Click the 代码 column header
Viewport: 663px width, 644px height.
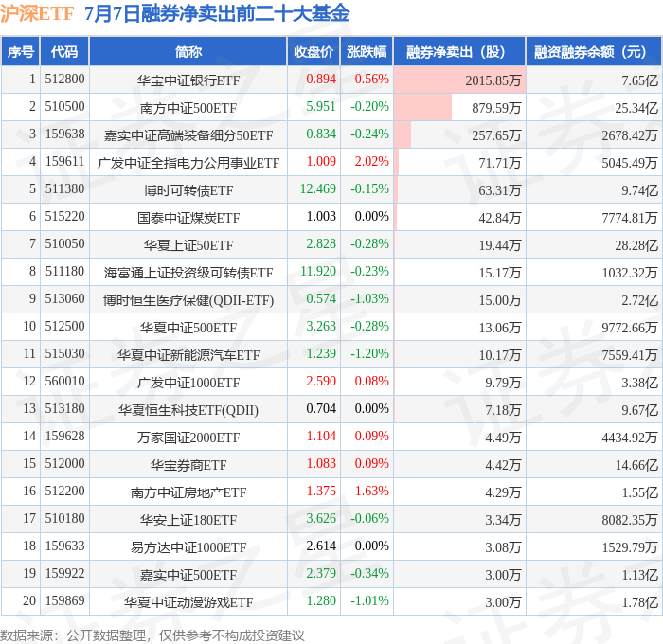[x=64, y=51]
